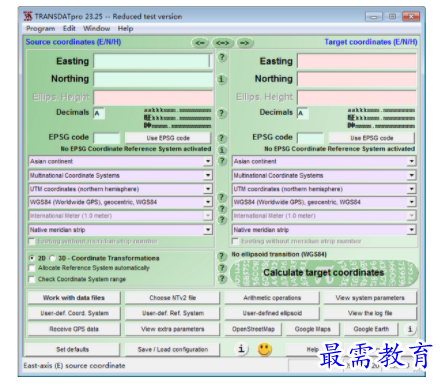The height and width of the screenshot is (387, 441).
Task: Toggle source 'Easting without meridian strip number' checkbox
Action: [32, 241]
